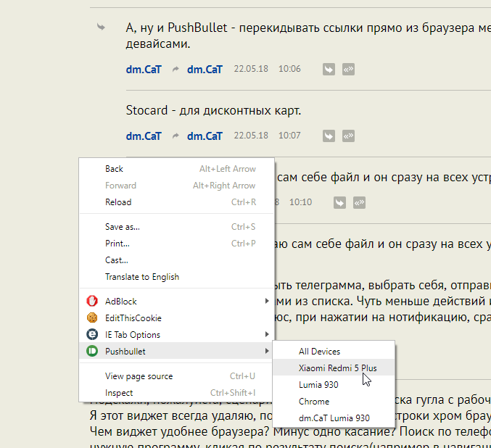This screenshot has width=491, height=448.
Task: Click quote icon on the 10:06 comment
Action: (x=349, y=70)
